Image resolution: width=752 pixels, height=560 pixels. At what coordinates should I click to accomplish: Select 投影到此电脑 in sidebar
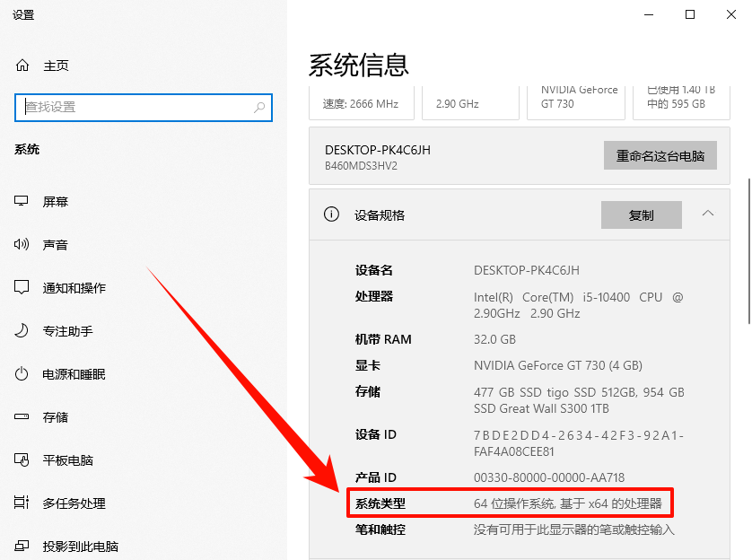[80, 547]
